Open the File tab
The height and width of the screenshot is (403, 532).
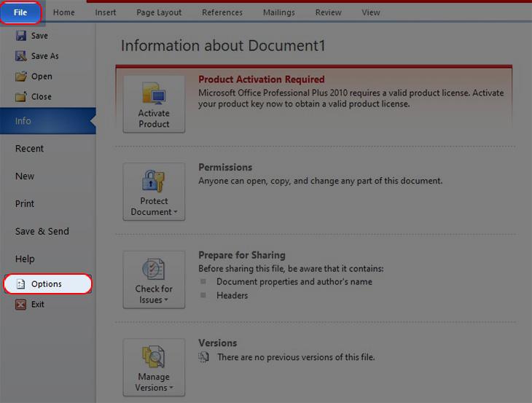tap(20, 12)
